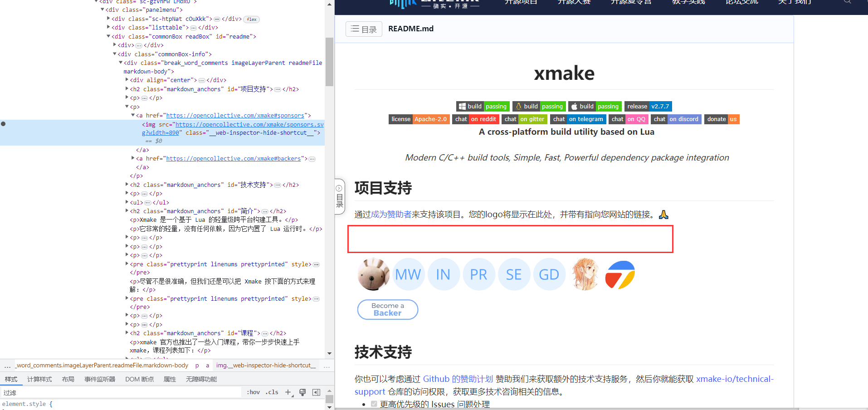Click the DOM tree vertical scrollbar thumb
The width and height of the screenshot is (868, 410).
(329, 62)
